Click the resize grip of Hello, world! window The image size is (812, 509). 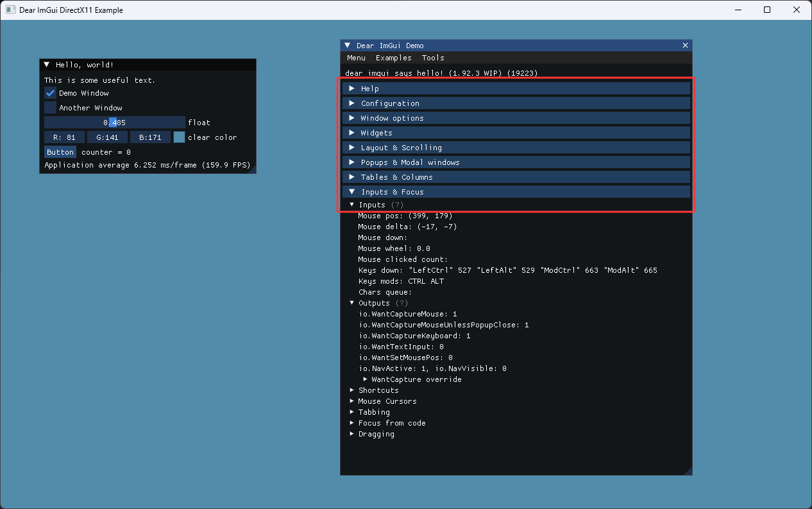(252, 169)
